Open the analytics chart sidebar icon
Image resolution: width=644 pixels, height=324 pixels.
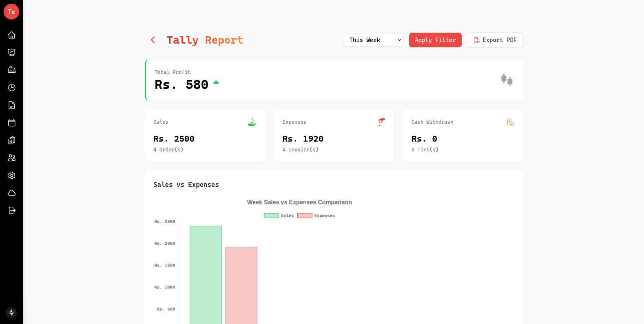(12, 53)
